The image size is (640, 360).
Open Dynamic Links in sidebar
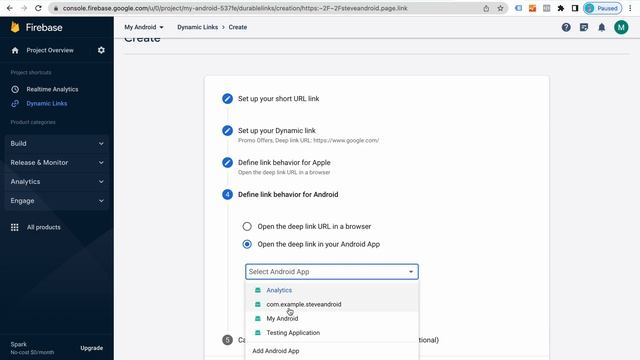(x=47, y=103)
